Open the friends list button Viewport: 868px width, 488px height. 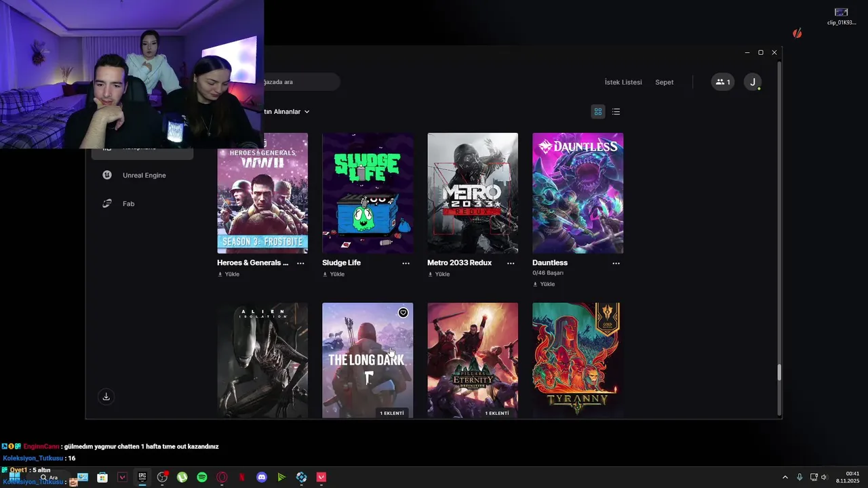coord(723,82)
